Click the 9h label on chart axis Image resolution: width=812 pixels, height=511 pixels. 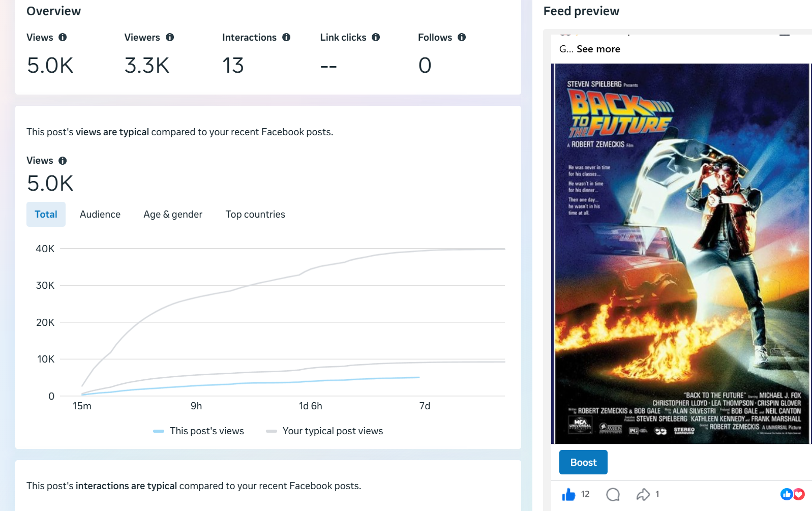point(196,406)
